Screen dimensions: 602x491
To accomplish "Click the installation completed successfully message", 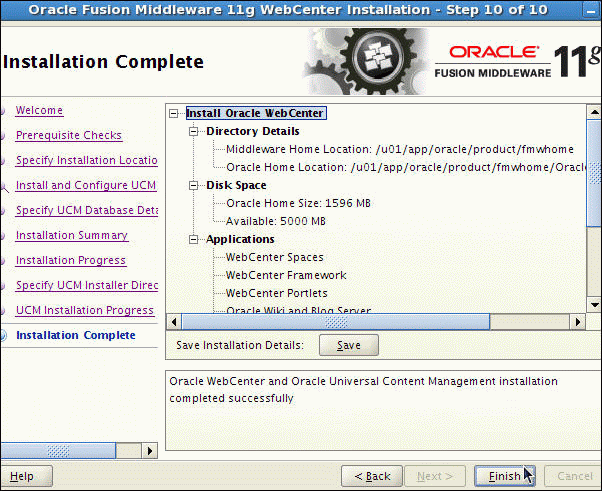I will tap(363, 390).
